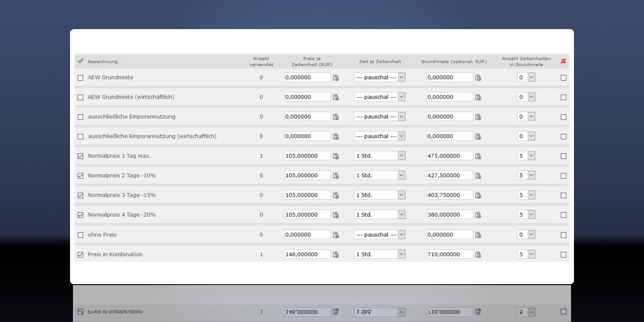Enable the AEW Grundmiete (wirtschaftlich) checkbox
This screenshot has width=644, height=322.
coord(81,97)
